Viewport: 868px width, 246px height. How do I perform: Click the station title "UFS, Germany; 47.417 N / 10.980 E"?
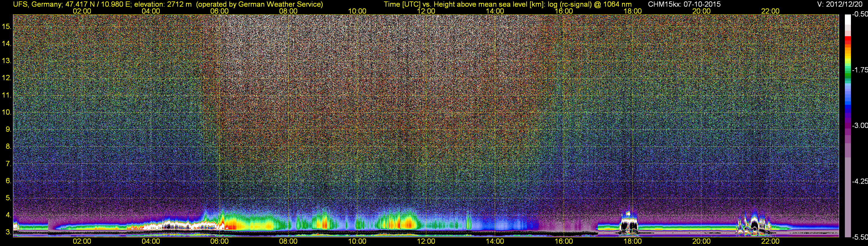point(72,4)
